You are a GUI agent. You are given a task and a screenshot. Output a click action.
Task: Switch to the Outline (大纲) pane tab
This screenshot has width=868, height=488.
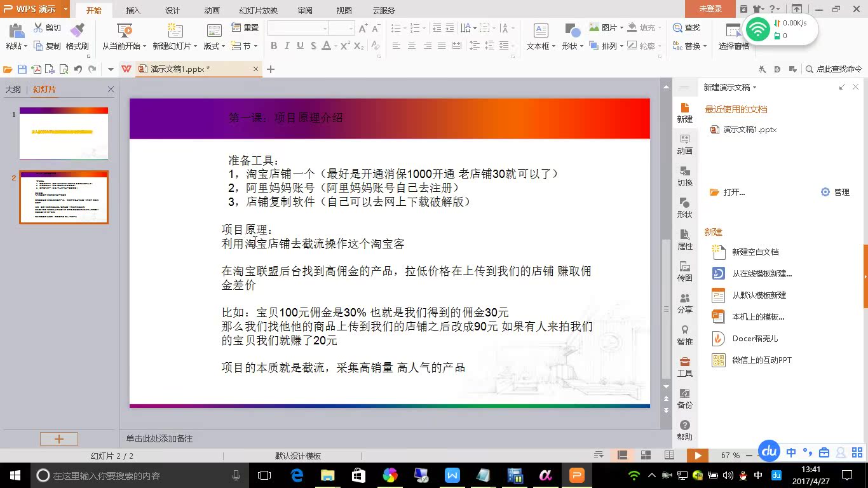[13, 90]
